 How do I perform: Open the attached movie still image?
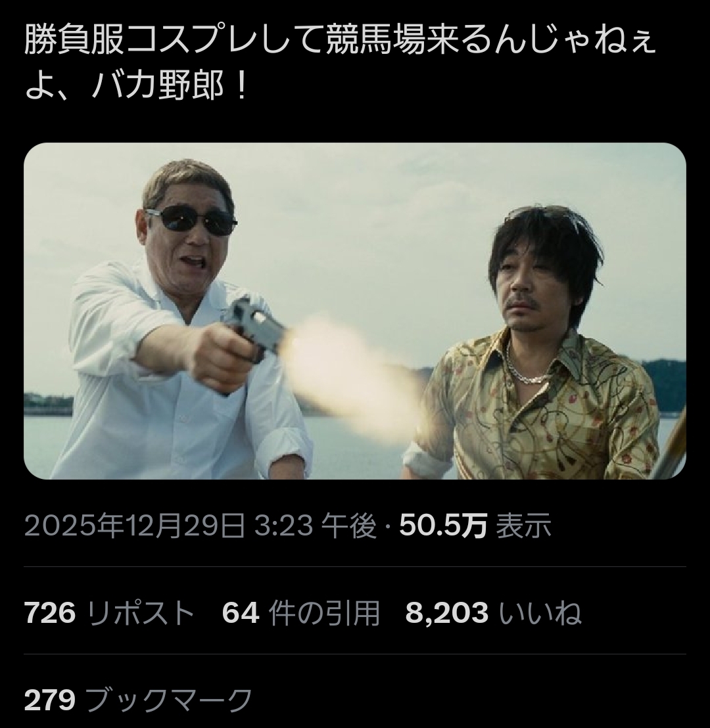[355, 311]
